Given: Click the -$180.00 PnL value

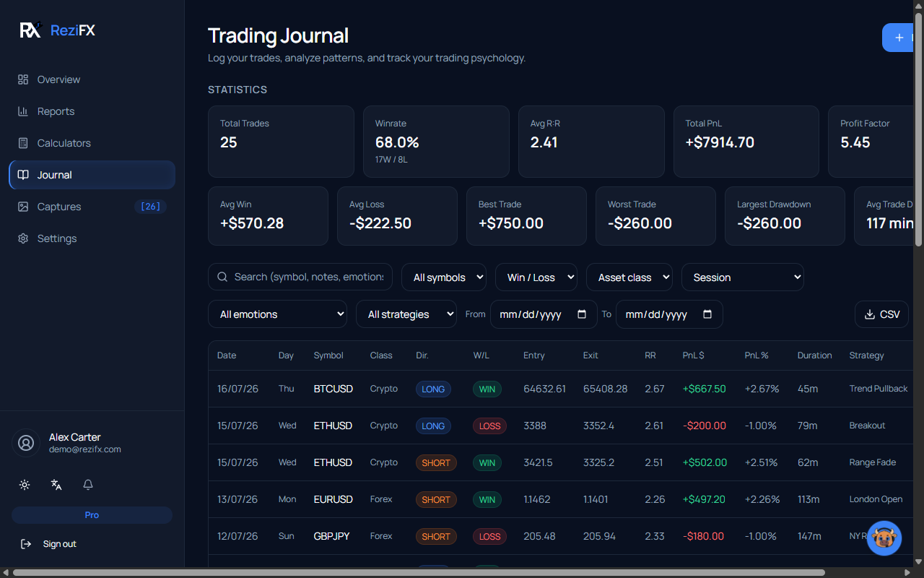Looking at the screenshot, I should [x=704, y=536].
